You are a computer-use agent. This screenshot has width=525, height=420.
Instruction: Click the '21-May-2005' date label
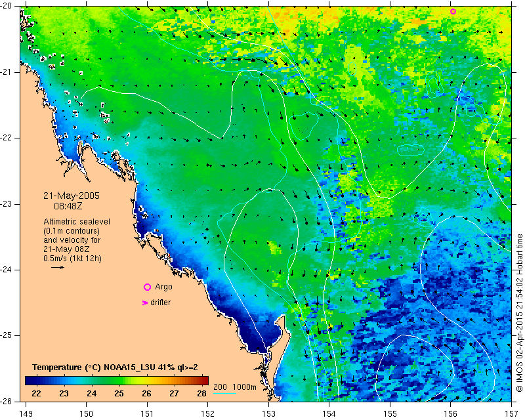(x=72, y=196)
